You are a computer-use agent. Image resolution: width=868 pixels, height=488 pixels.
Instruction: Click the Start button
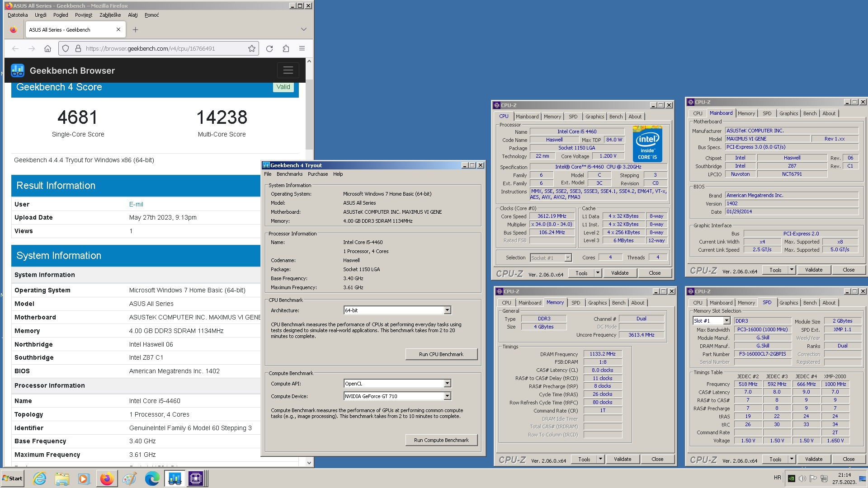13,479
